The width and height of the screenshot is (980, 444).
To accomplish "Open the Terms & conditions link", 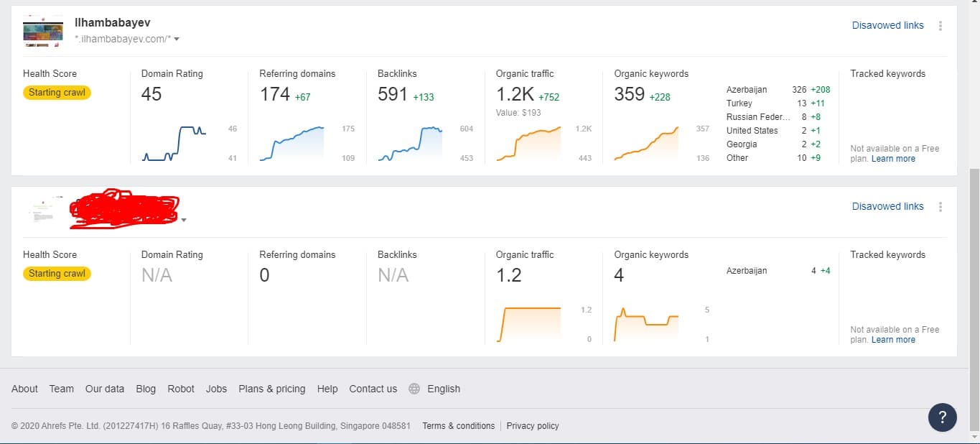I will [458, 426].
